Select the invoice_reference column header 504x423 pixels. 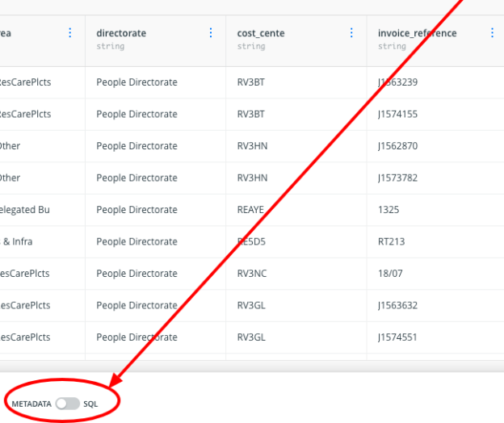tap(417, 33)
